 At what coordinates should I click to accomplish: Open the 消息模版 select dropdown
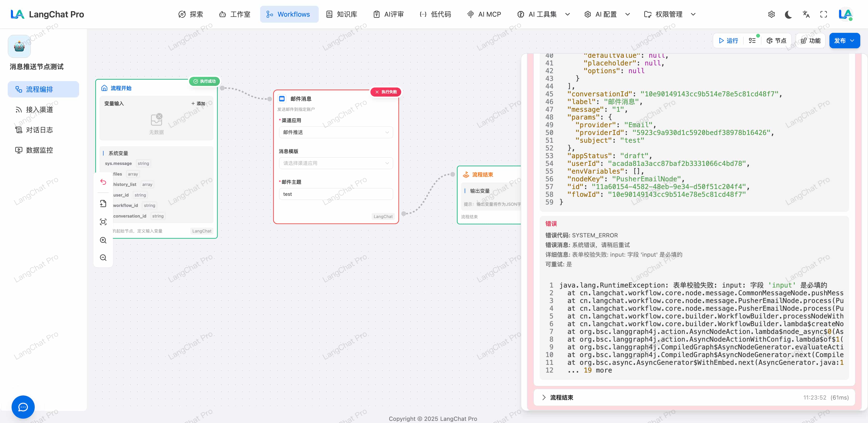[336, 163]
